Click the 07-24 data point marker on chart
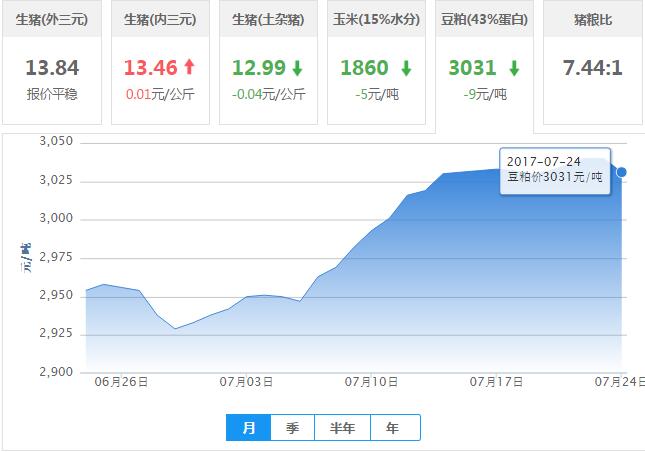The width and height of the screenshot is (645, 452). coord(622,172)
